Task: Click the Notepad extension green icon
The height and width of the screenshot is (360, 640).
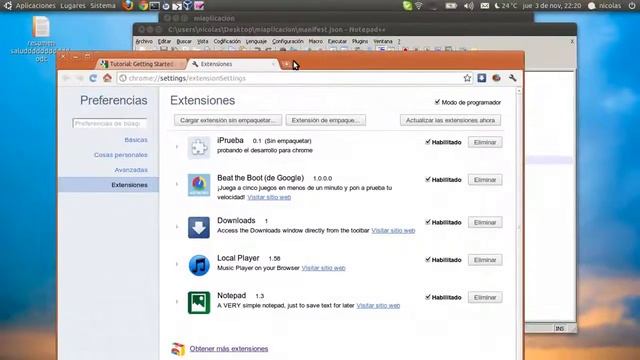Action: click(199, 302)
